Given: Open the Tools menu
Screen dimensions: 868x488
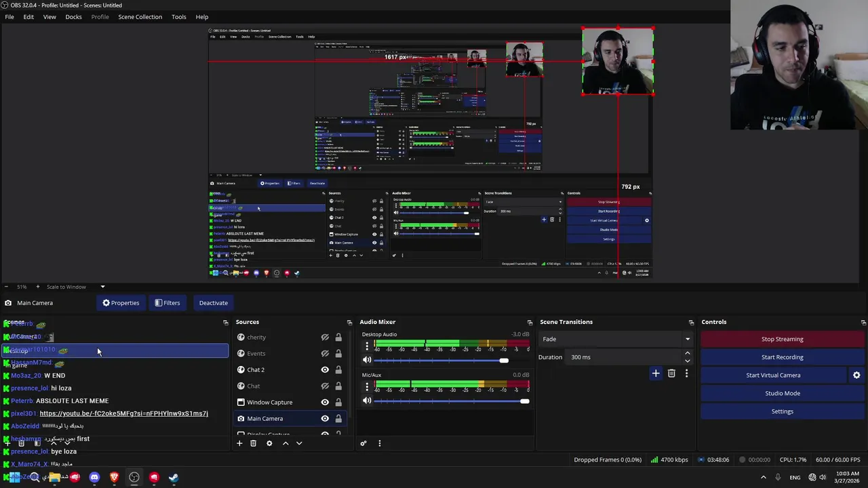Looking at the screenshot, I should [179, 17].
